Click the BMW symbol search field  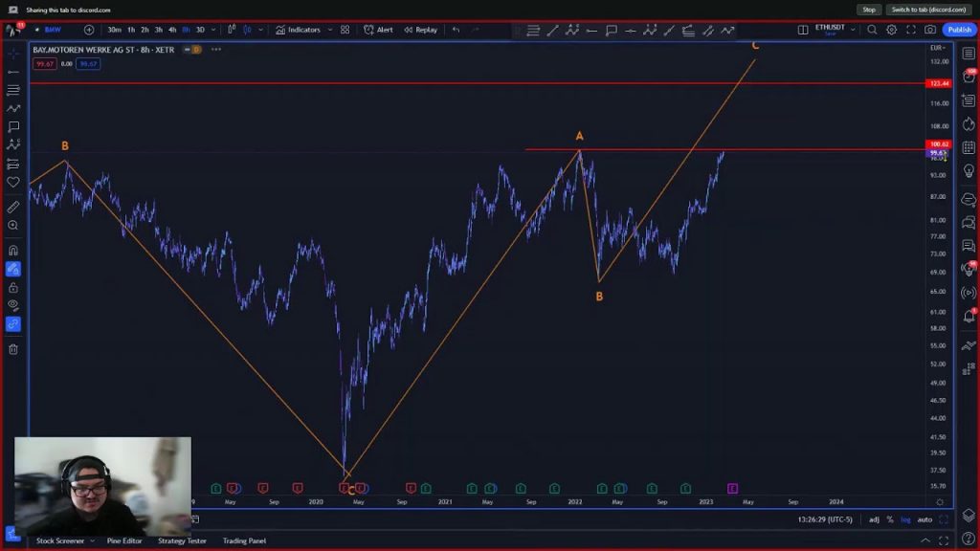click(x=54, y=30)
